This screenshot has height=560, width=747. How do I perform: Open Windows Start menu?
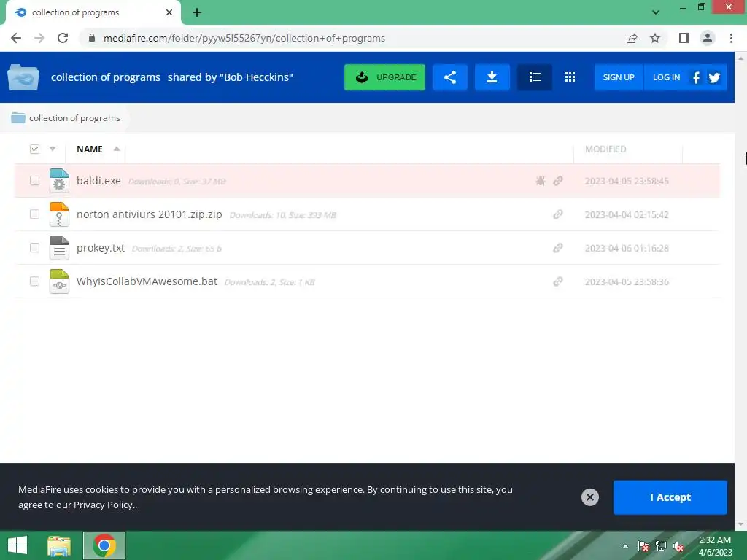point(18,545)
